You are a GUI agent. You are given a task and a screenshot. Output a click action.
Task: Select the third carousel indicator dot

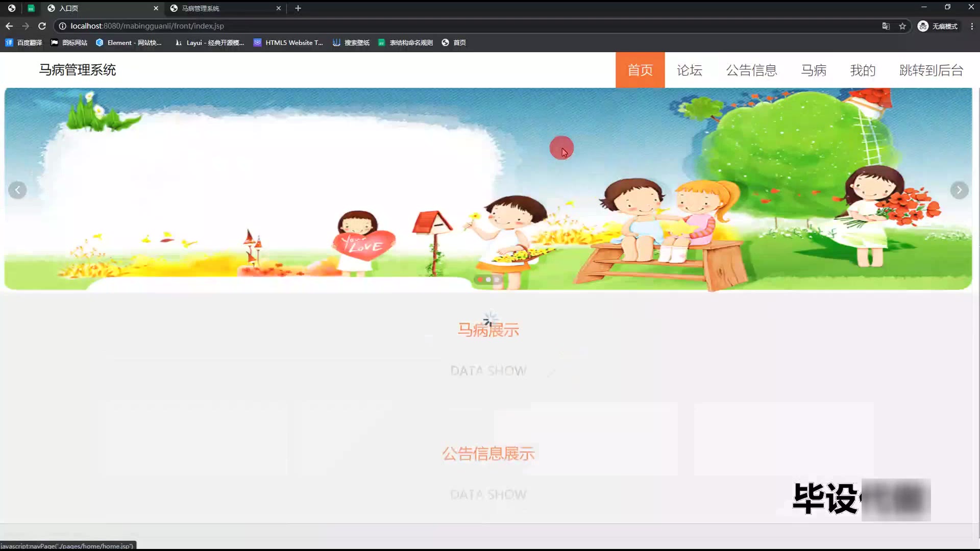[x=497, y=280]
